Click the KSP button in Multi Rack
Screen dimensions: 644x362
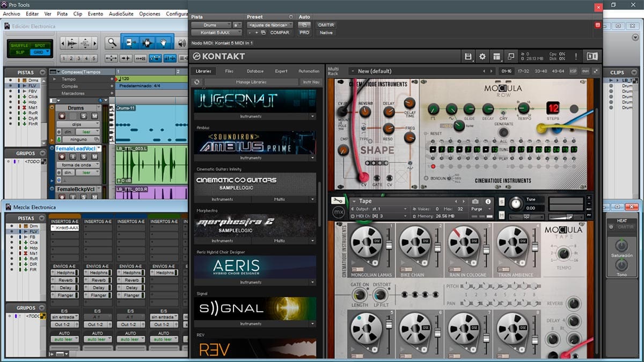coord(573,71)
